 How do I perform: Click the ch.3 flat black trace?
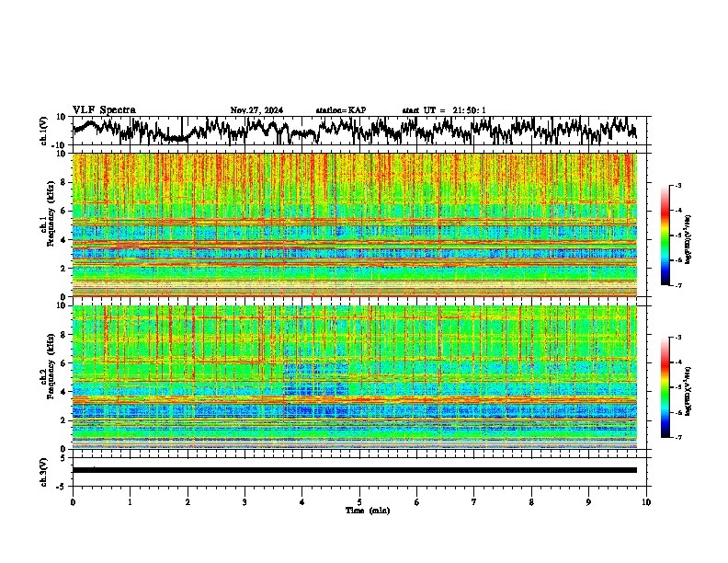coord(354,470)
